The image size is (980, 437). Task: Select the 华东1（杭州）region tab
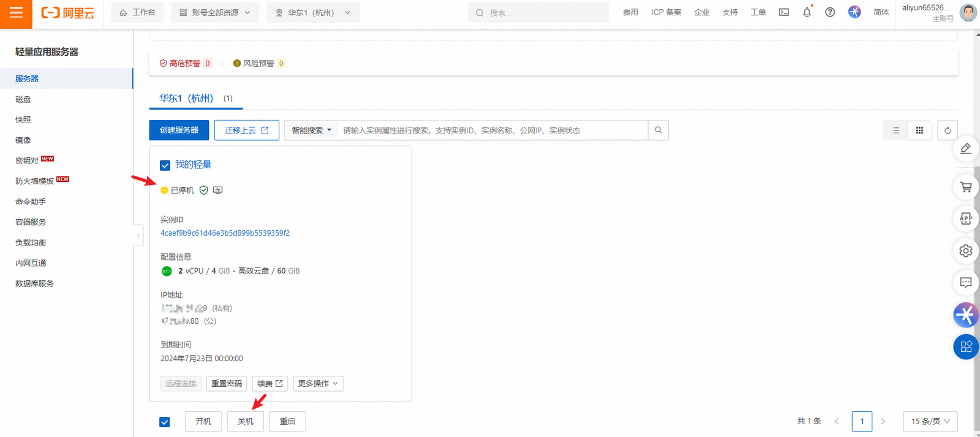click(196, 98)
